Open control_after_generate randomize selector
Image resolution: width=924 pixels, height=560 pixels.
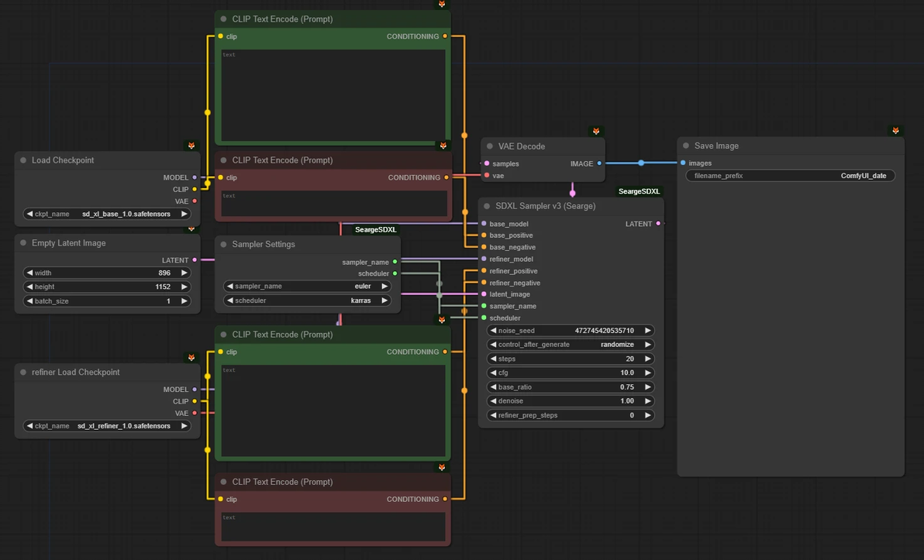(571, 345)
